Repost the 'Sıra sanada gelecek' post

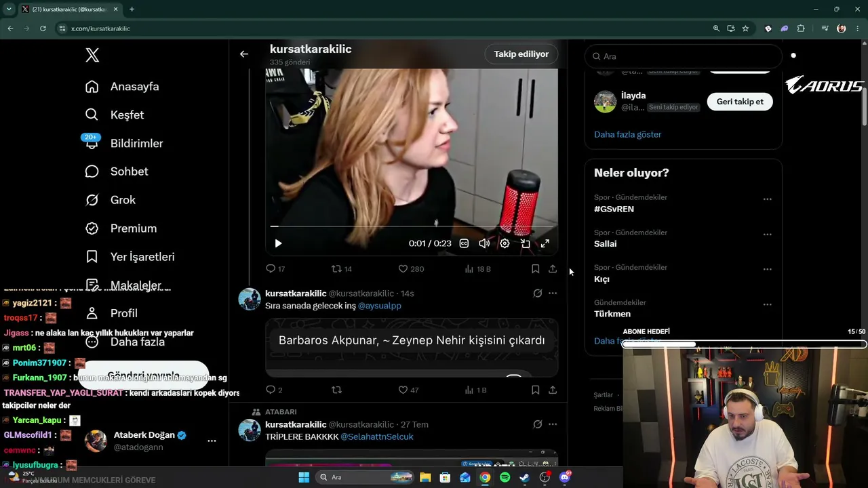(336, 390)
